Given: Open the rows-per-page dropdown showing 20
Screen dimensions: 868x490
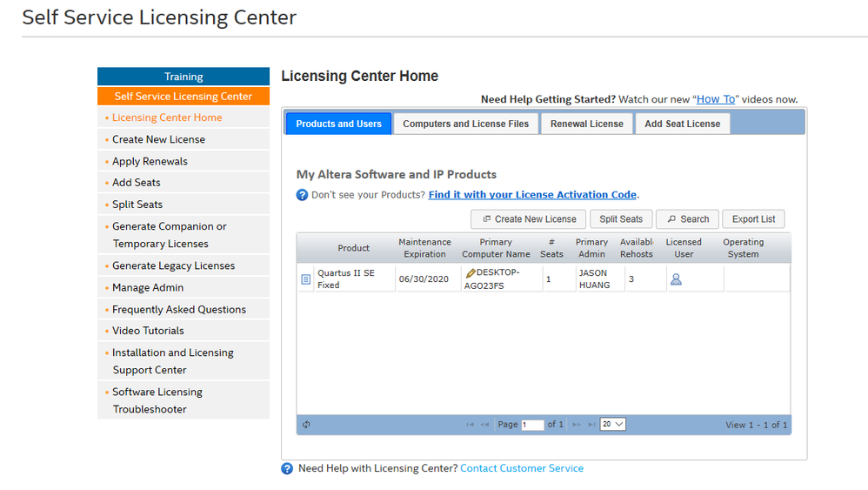Looking at the screenshot, I should pos(612,425).
